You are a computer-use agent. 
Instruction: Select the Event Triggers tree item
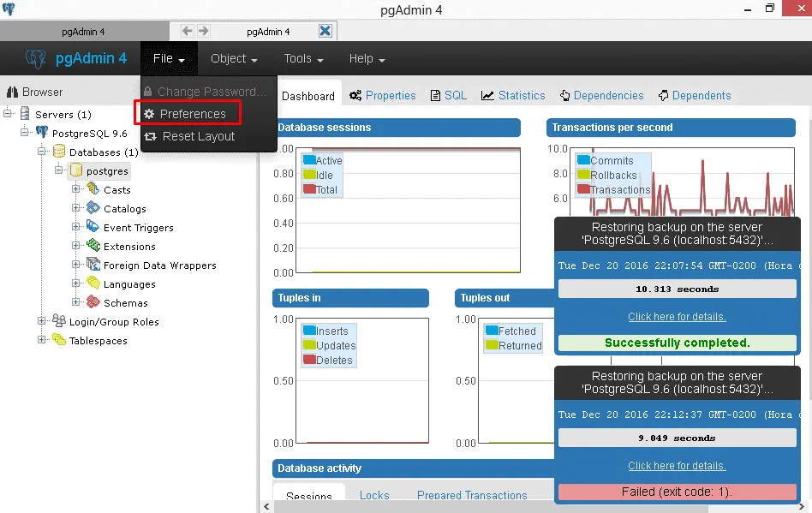pos(138,228)
